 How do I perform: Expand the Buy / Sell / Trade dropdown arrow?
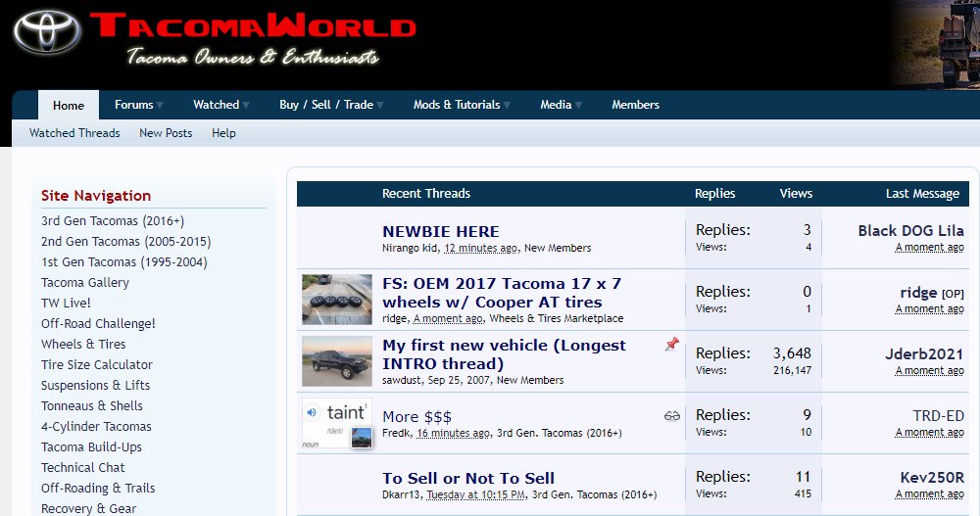[380, 105]
